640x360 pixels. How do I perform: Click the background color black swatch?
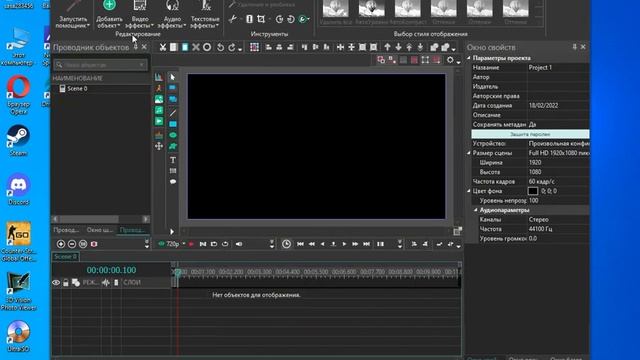click(533, 191)
